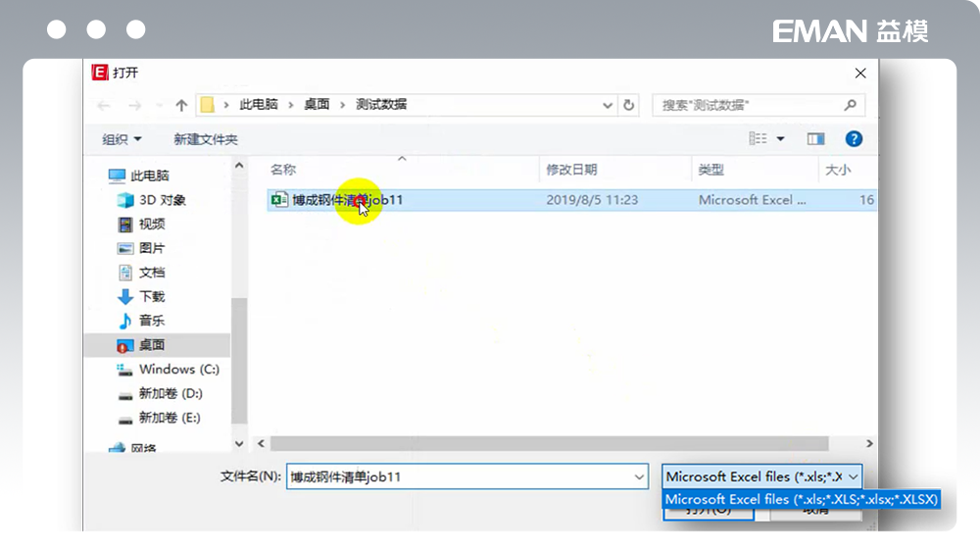The height and width of the screenshot is (552, 980).
Task: Select the 3D 对象 folder in sidebar
Action: coord(162,200)
